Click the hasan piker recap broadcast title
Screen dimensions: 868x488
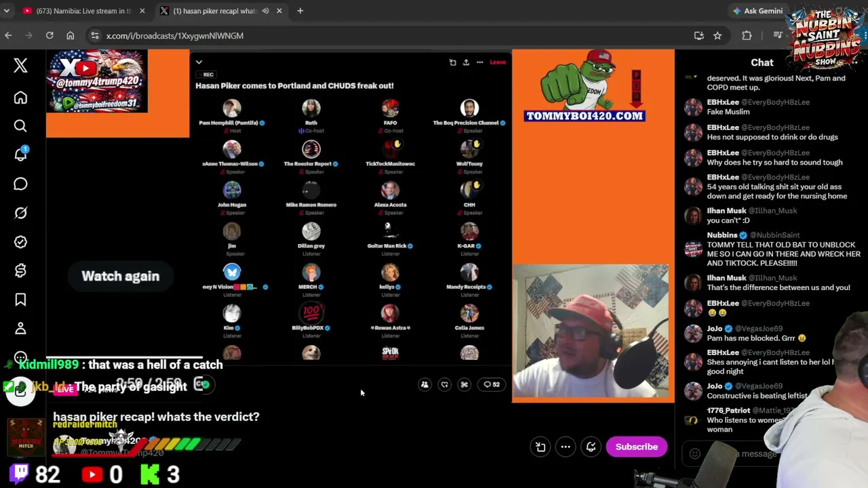coord(156,417)
